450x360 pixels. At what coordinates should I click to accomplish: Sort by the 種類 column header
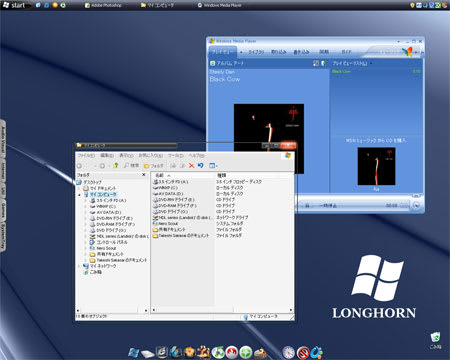pyautogui.click(x=221, y=175)
